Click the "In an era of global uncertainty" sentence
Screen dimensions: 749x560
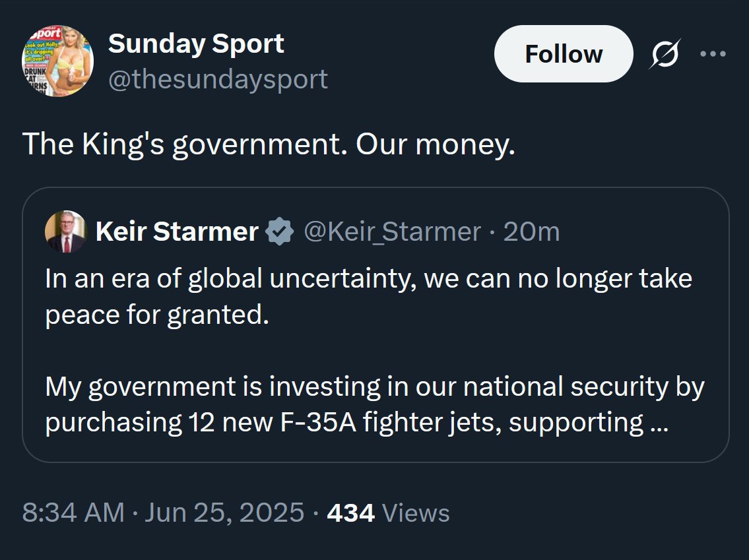[368, 278]
